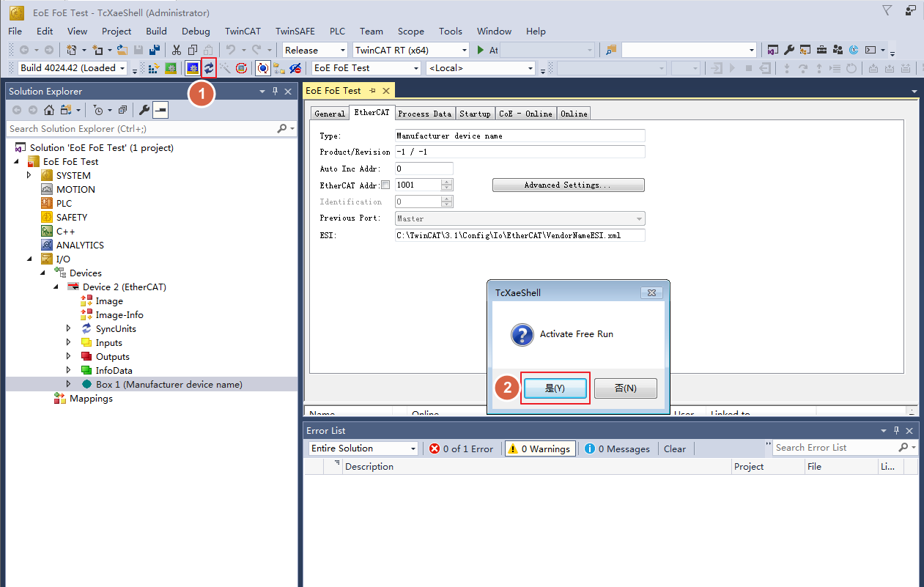This screenshot has height=587, width=924.
Task: Click the Choose Target System network icon
Action: 279,68
